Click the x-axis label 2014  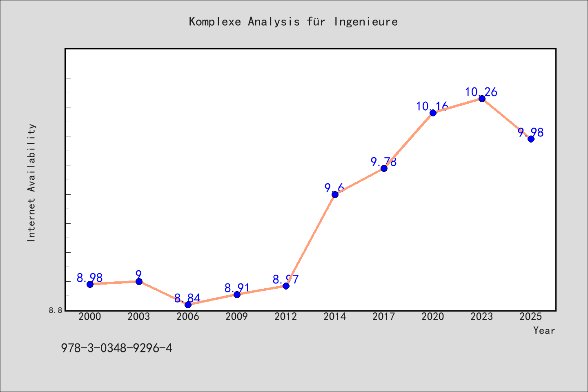[x=335, y=316]
